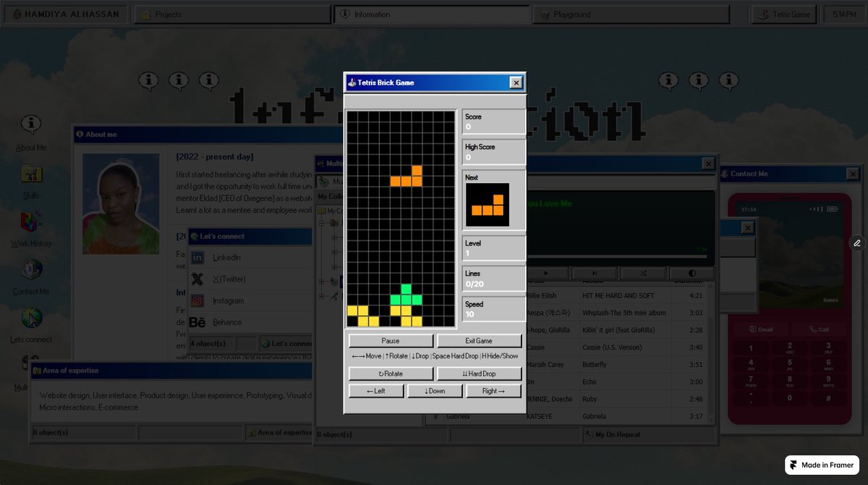Open the Lets connect desktop icon
This screenshot has height=485, width=868.
click(x=31, y=325)
